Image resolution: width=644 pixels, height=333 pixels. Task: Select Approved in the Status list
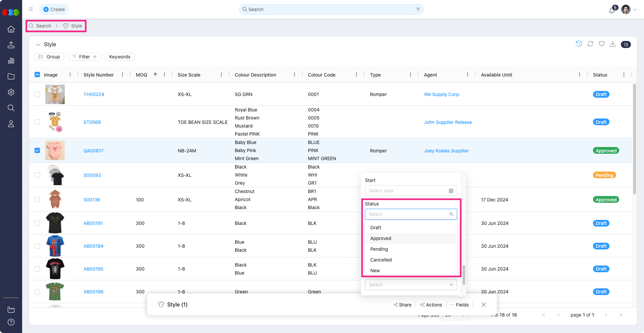click(x=381, y=238)
